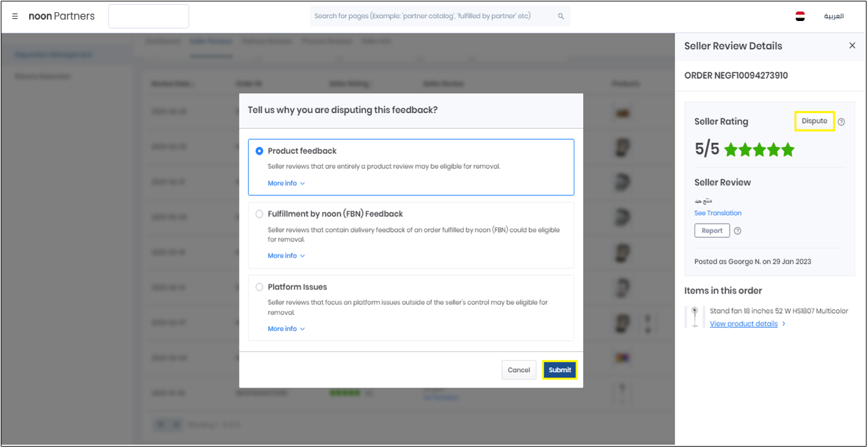Click the search magnifier icon

561,16
